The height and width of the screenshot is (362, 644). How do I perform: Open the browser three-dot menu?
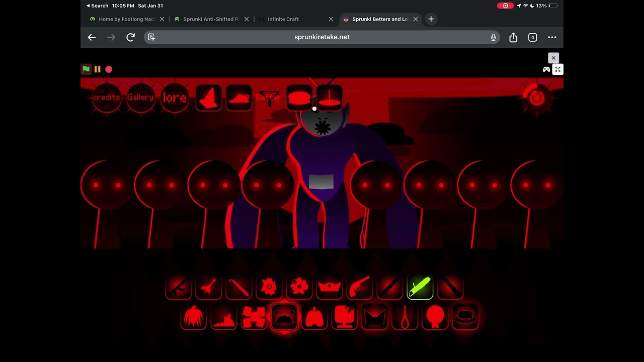pos(552,37)
